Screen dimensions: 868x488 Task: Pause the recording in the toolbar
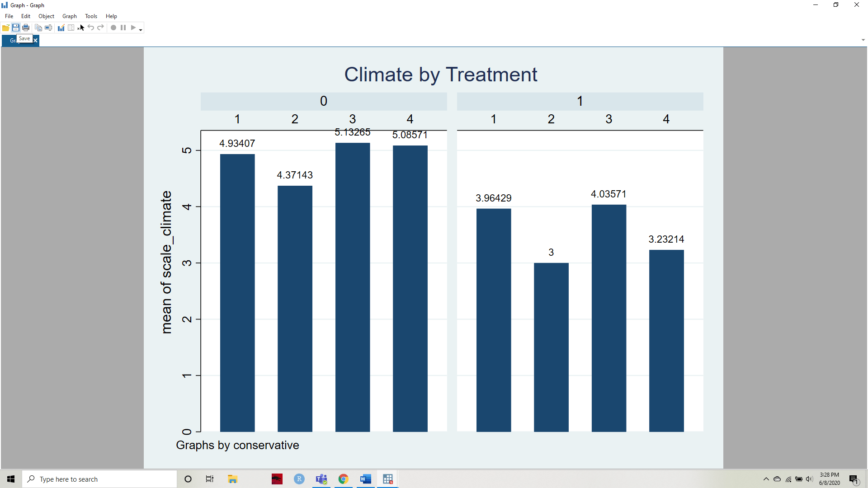[123, 28]
